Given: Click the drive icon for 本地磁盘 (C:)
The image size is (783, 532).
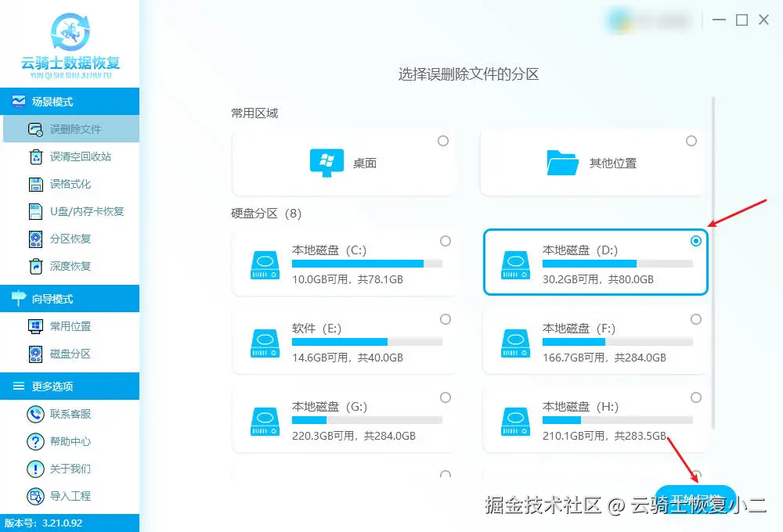Looking at the screenshot, I should (x=265, y=265).
